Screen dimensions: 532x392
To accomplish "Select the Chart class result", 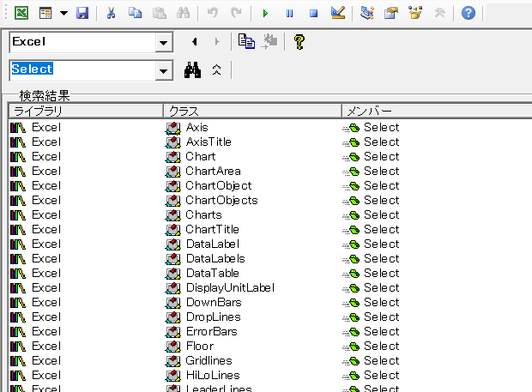I will coord(201,157).
